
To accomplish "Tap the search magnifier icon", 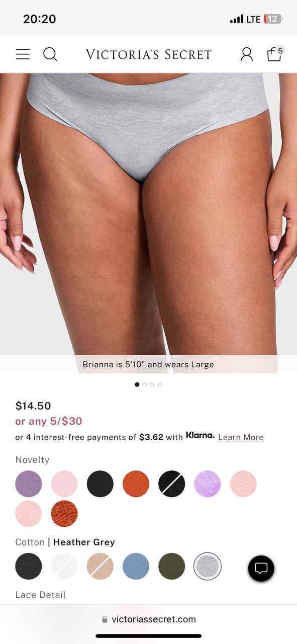I will pos(50,54).
